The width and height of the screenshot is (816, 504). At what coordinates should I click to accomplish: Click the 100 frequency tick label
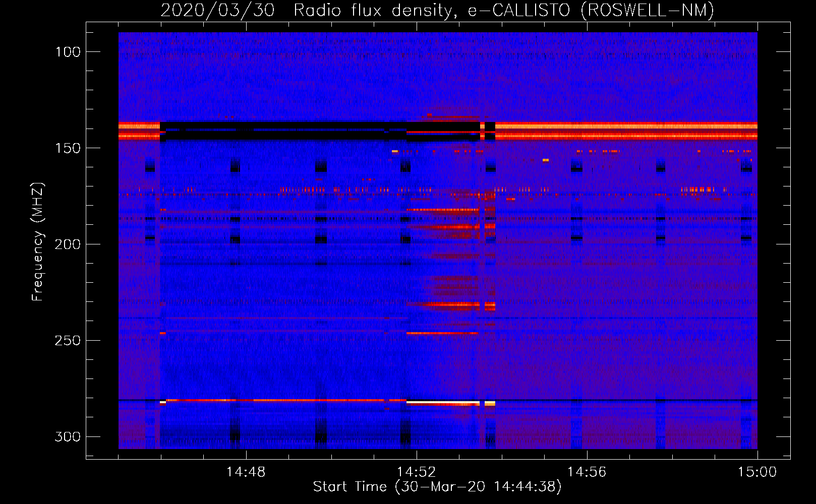68,52
